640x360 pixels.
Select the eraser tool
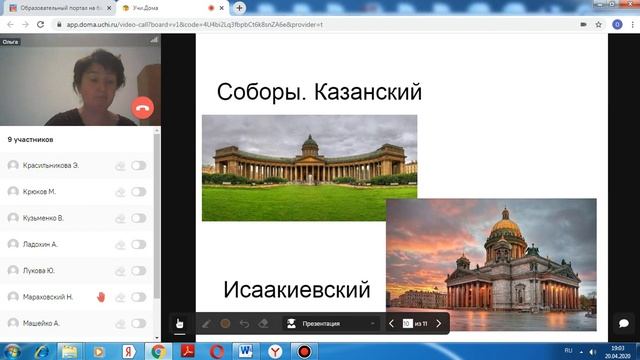pos(264,324)
